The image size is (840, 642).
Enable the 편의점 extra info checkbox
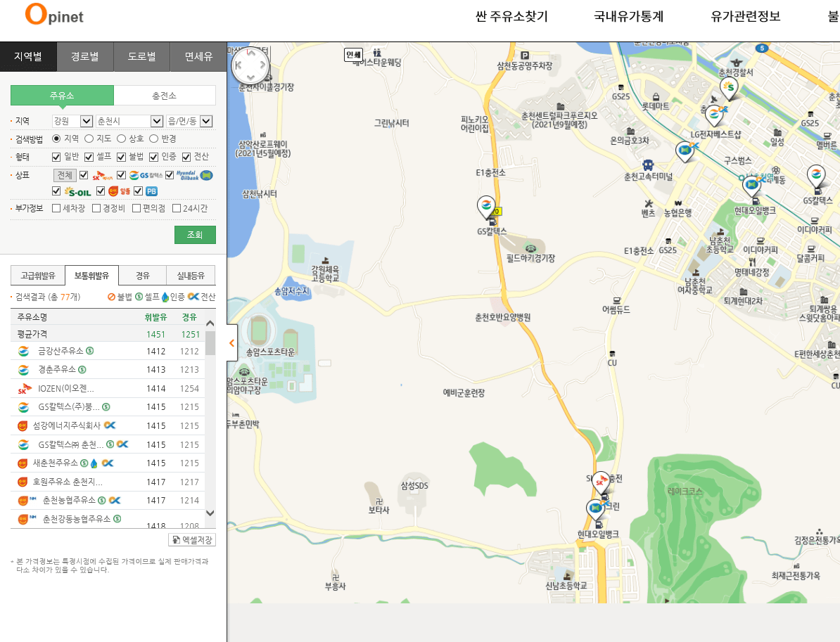click(136, 208)
